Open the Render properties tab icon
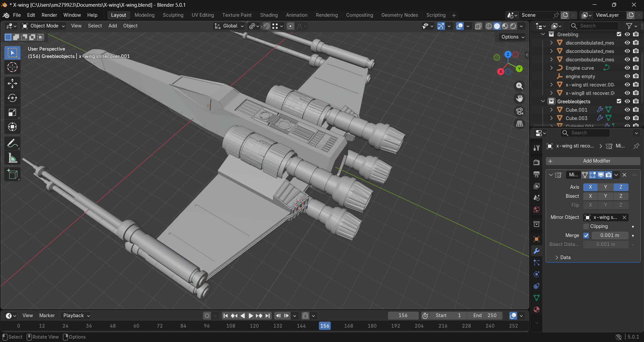The height and width of the screenshot is (342, 644). click(x=537, y=162)
